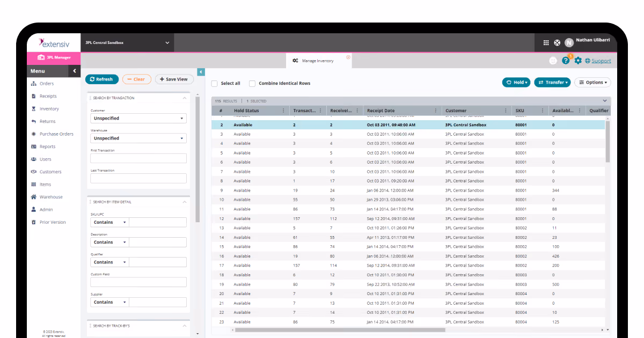Click the filter panel vertical scrollbar
The image size is (644, 338).
tap(197, 160)
